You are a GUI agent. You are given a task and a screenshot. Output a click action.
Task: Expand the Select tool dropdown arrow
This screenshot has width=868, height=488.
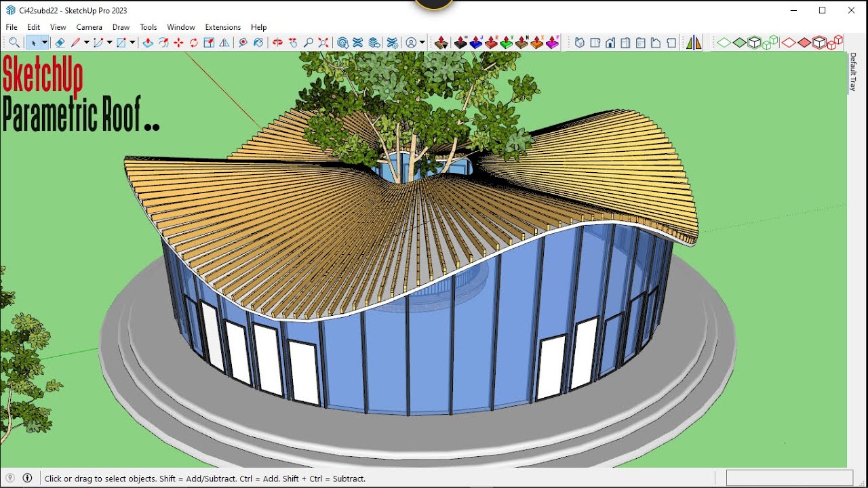coord(45,43)
